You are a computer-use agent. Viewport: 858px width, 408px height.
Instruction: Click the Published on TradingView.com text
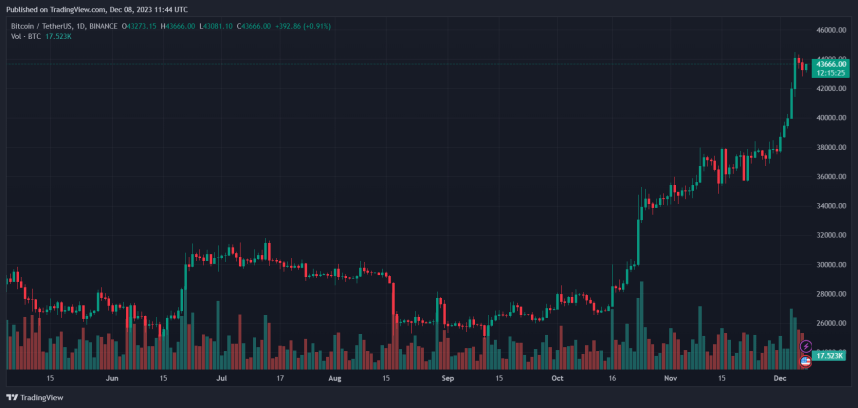click(x=96, y=8)
